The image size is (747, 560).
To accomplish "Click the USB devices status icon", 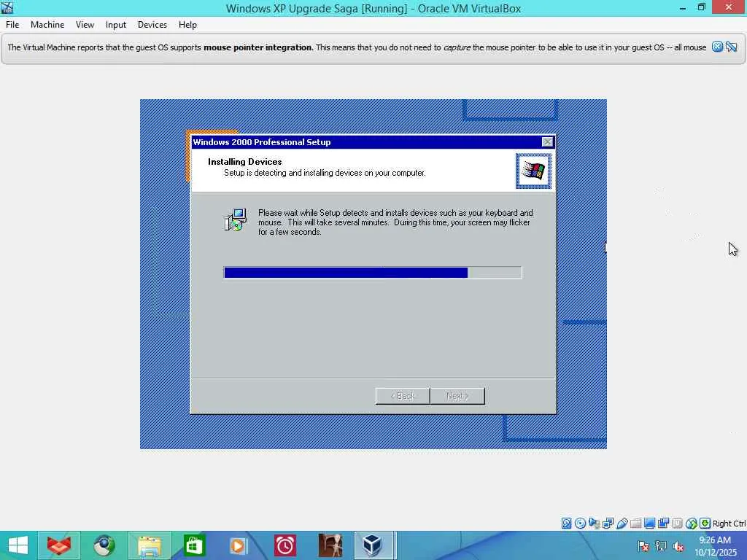I will [622, 524].
